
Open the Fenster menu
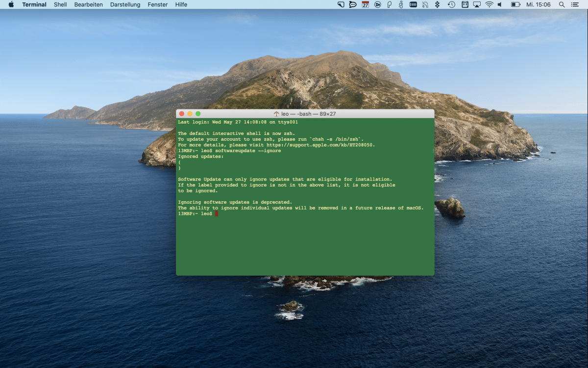(157, 4)
